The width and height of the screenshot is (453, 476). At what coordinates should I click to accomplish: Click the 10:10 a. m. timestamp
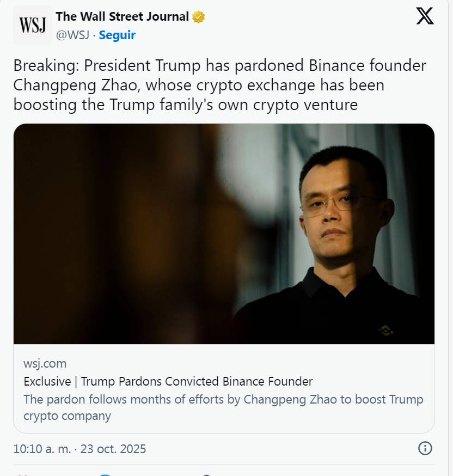point(44,449)
